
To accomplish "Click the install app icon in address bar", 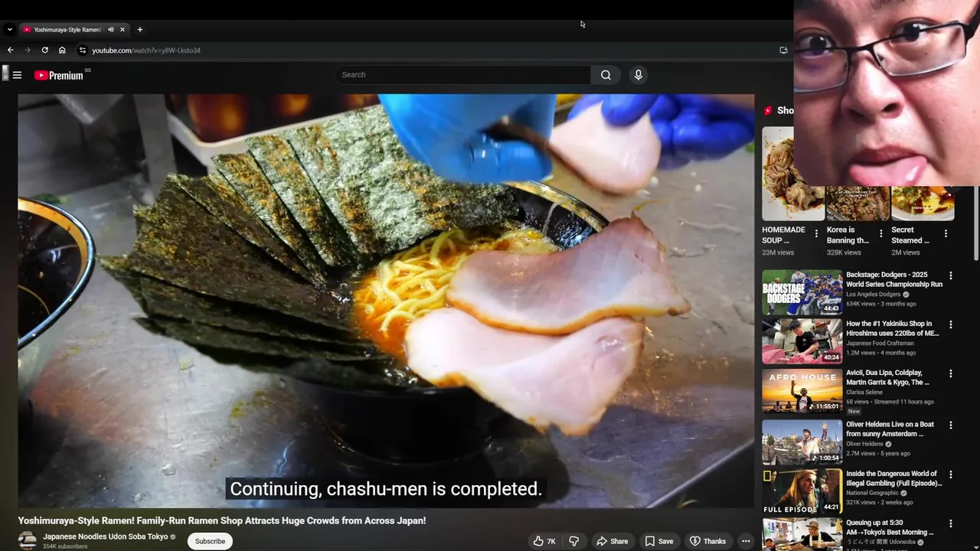I will click(x=783, y=51).
